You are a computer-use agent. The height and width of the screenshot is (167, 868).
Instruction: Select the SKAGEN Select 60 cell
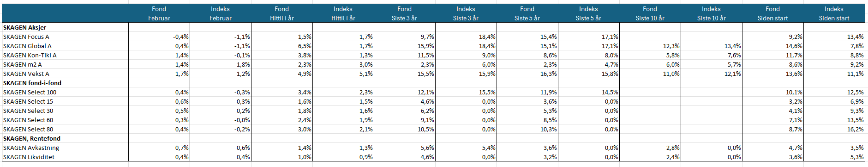point(65,120)
